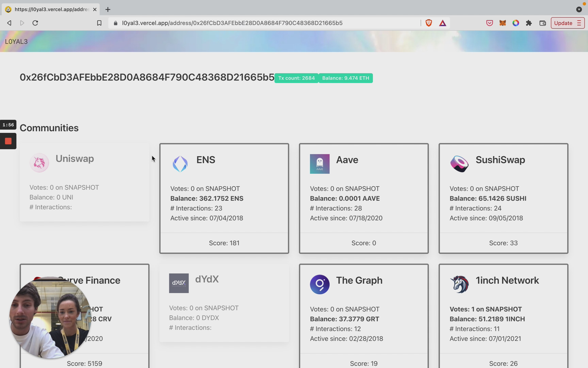Open the tab search dropdown arrow
Screen dimensions: 588x368
(x=579, y=9)
